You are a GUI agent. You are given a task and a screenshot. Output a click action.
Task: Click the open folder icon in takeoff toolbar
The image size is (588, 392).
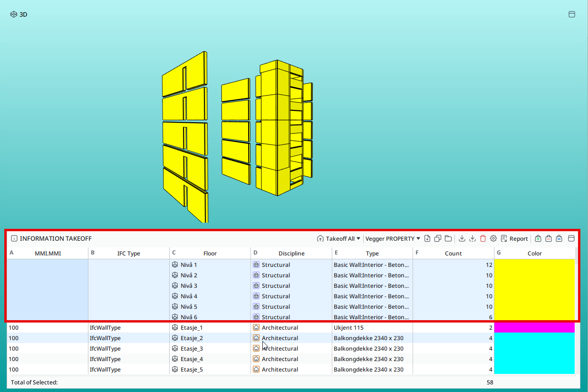point(448,239)
